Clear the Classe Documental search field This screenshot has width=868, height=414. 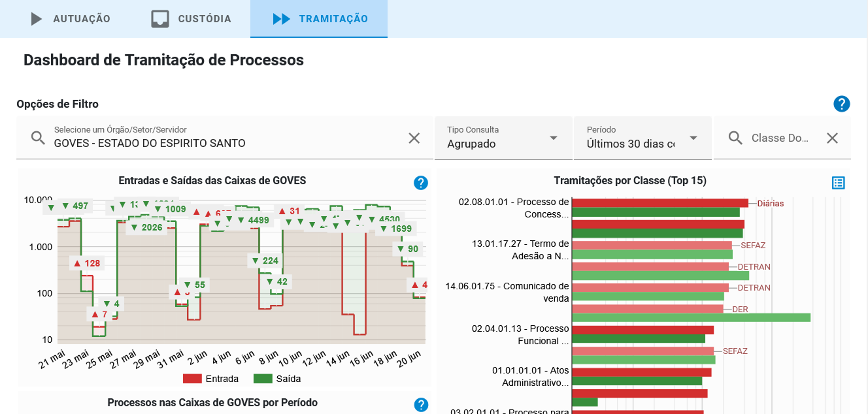(832, 138)
